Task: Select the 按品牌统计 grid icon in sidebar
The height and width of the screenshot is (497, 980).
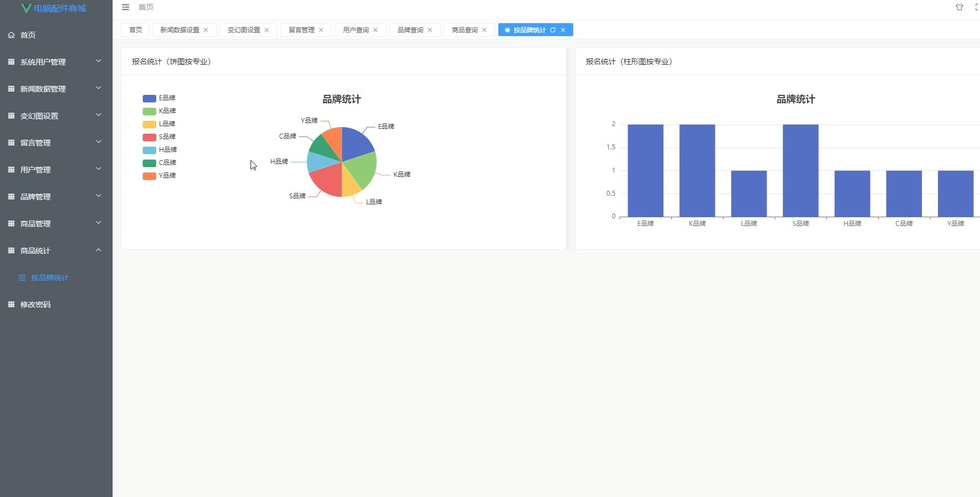Action: [22, 278]
